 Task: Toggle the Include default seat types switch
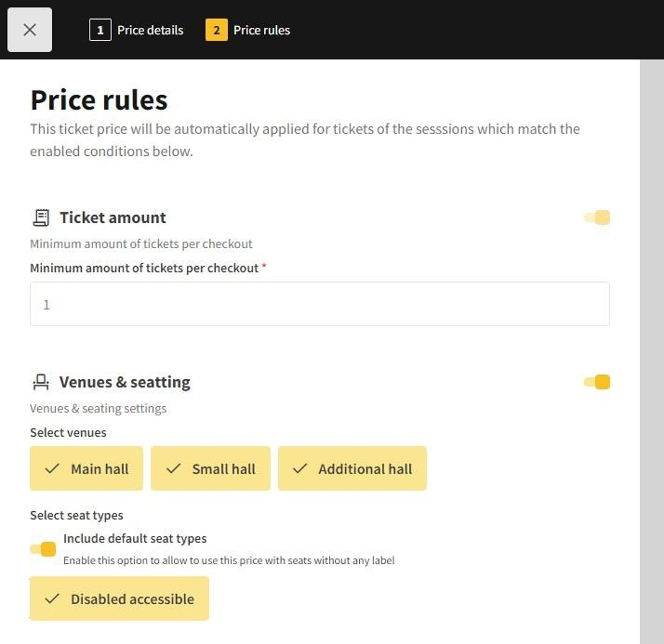43,549
